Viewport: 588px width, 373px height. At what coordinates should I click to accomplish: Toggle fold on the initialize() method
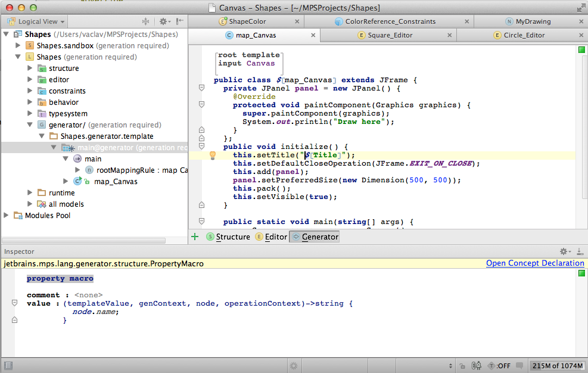[201, 147]
